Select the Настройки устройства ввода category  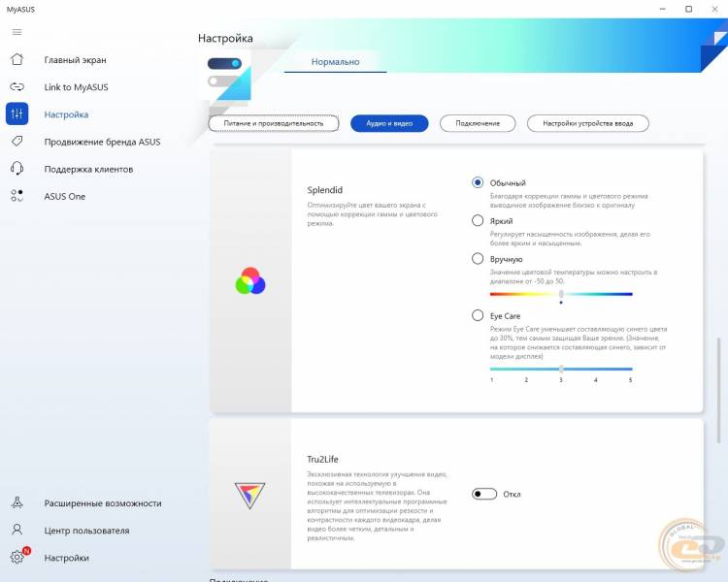pyautogui.click(x=588, y=123)
